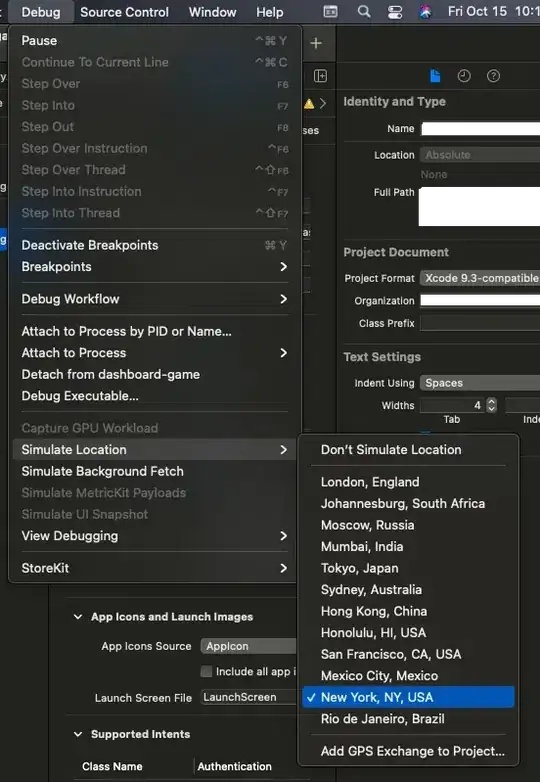540x782 pixels.
Task: Click the chevron next to warning icon
Action: 323,103
